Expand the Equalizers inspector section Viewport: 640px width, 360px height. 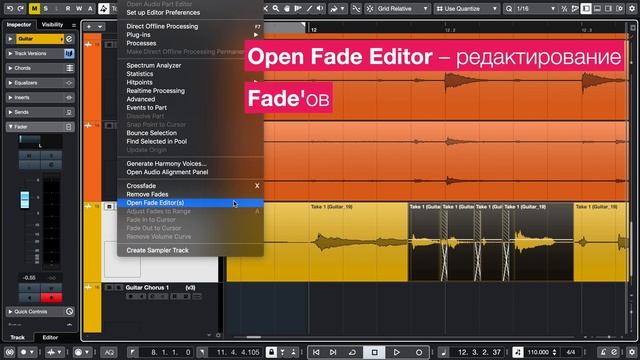pyautogui.click(x=11, y=83)
